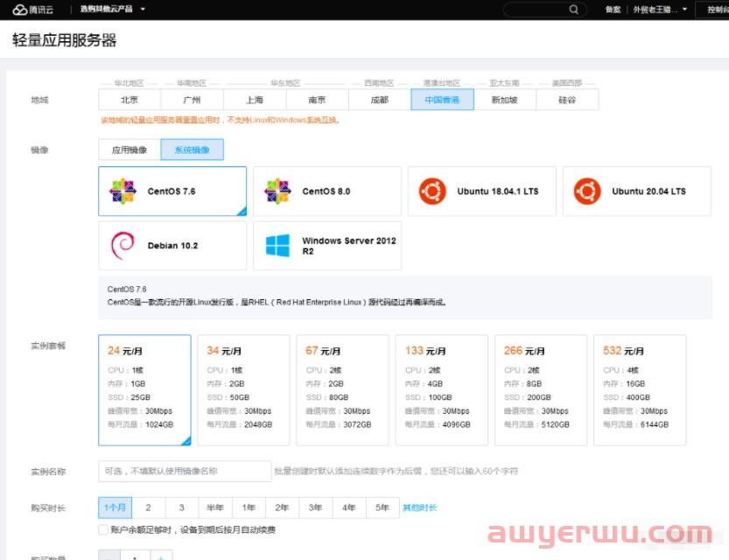This screenshot has height=560, width=729.
Task: Select 2年 purchase duration
Action: (x=282, y=507)
